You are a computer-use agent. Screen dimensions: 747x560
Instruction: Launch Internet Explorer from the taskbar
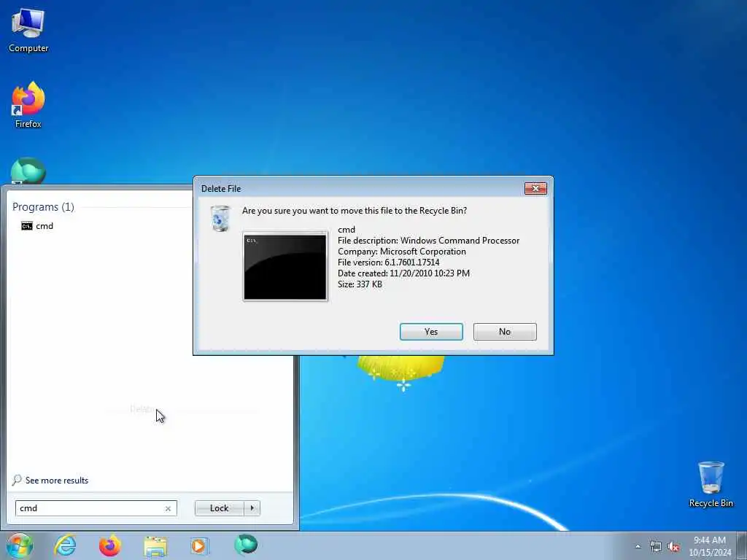click(65, 545)
